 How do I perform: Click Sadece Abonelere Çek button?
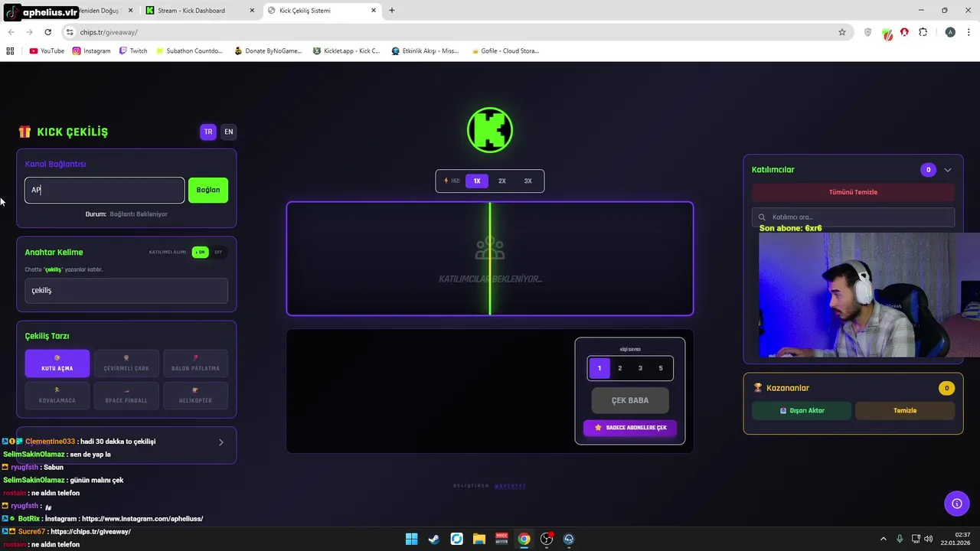coord(630,428)
